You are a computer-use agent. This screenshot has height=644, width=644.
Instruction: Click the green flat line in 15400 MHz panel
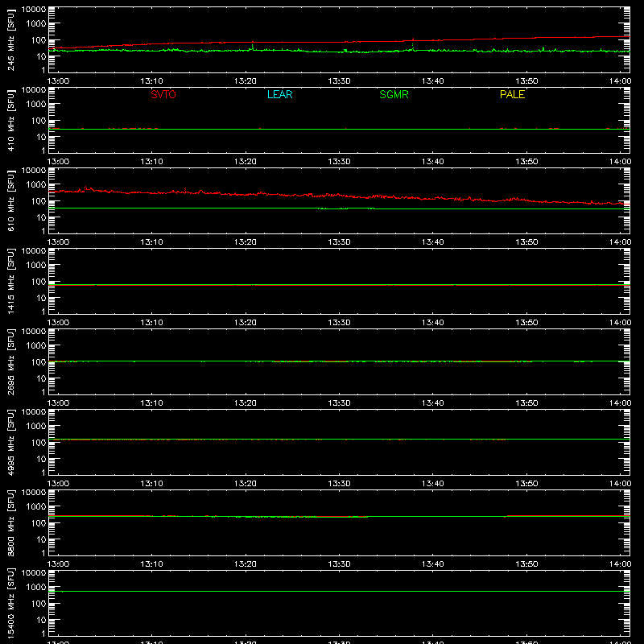coord(339,592)
